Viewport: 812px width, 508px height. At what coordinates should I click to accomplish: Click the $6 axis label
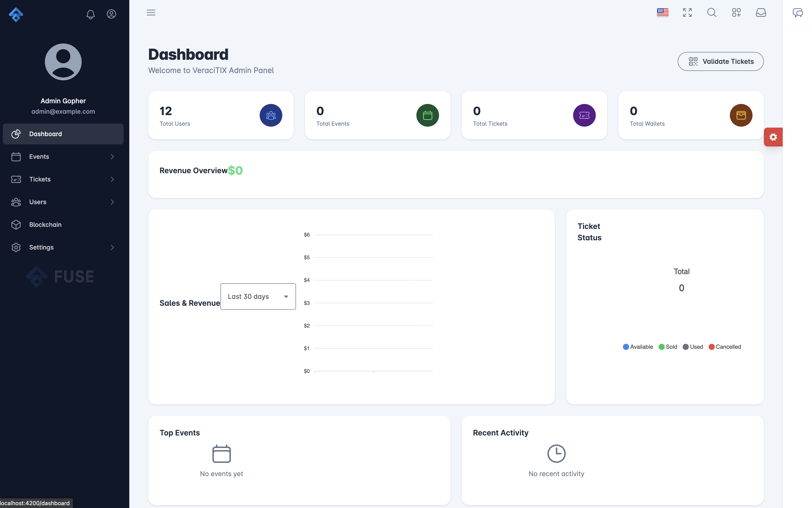[x=307, y=235]
